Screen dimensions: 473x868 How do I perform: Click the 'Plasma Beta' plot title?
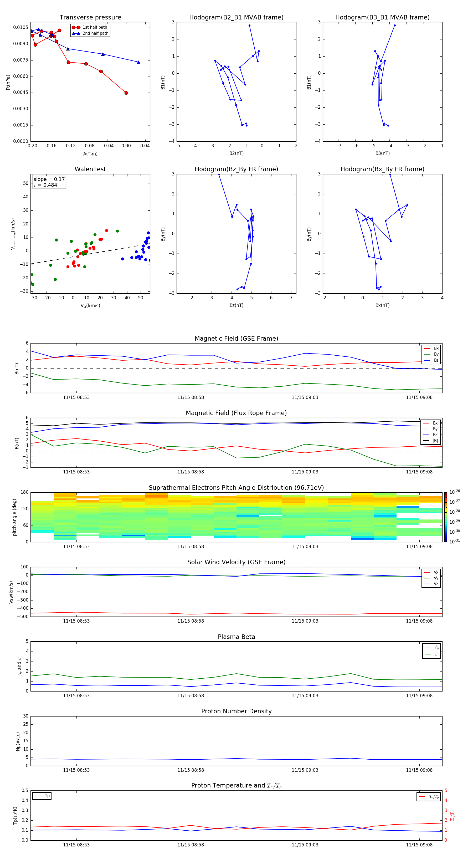point(236,637)
